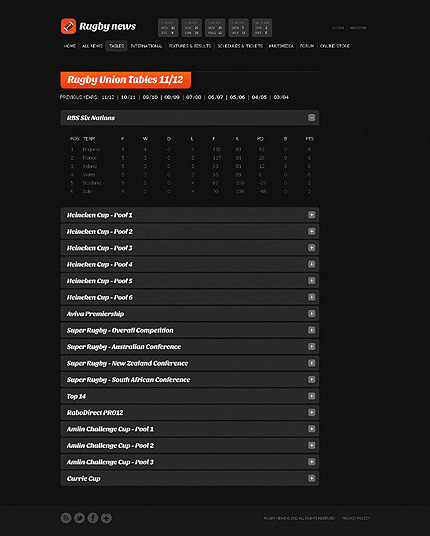Select the 11/12 season link
The height and width of the screenshot is (536, 430).
[108, 97]
